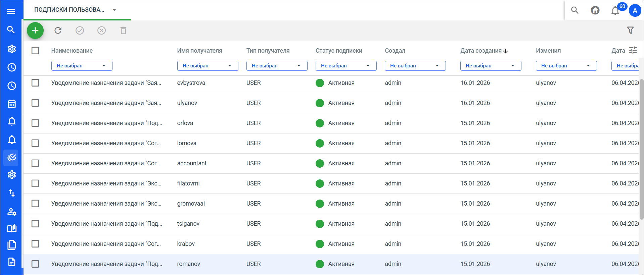
Task: Expand the Наименование filter dropdown
Action: coord(82,66)
